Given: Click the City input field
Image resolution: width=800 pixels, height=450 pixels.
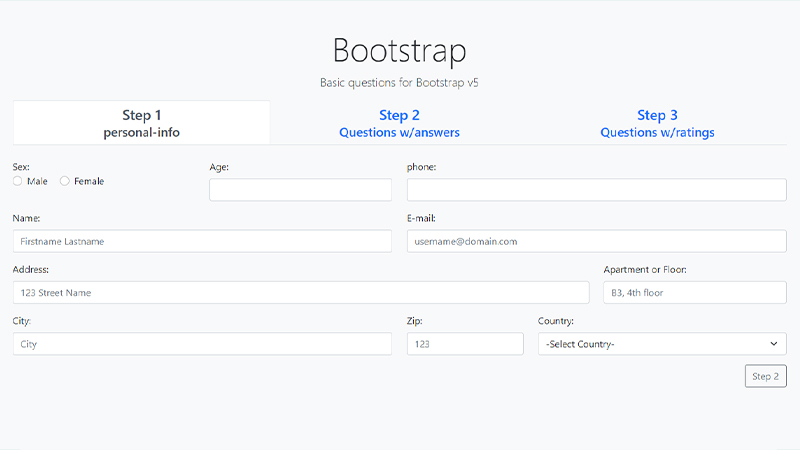Looking at the screenshot, I should (202, 344).
